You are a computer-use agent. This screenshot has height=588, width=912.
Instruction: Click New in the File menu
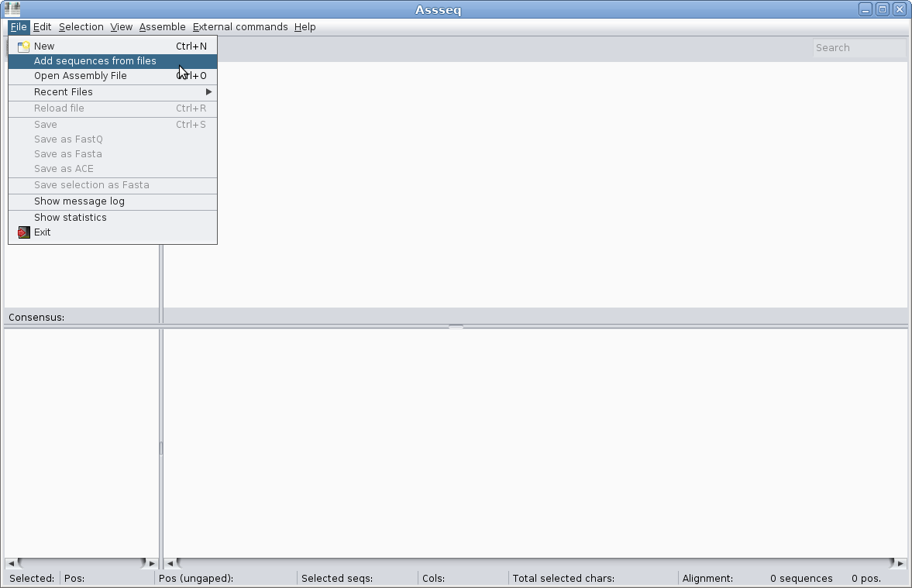pyautogui.click(x=113, y=46)
